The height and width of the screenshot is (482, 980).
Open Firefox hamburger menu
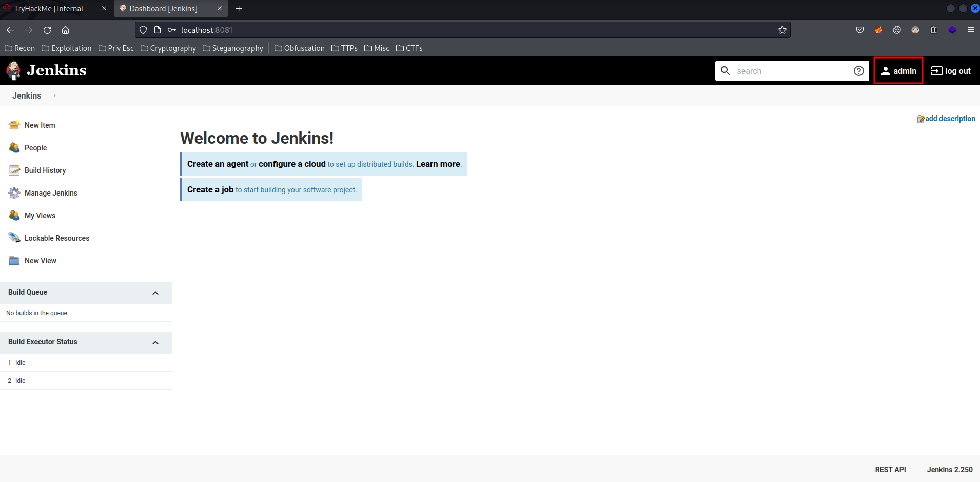pyautogui.click(x=971, y=30)
